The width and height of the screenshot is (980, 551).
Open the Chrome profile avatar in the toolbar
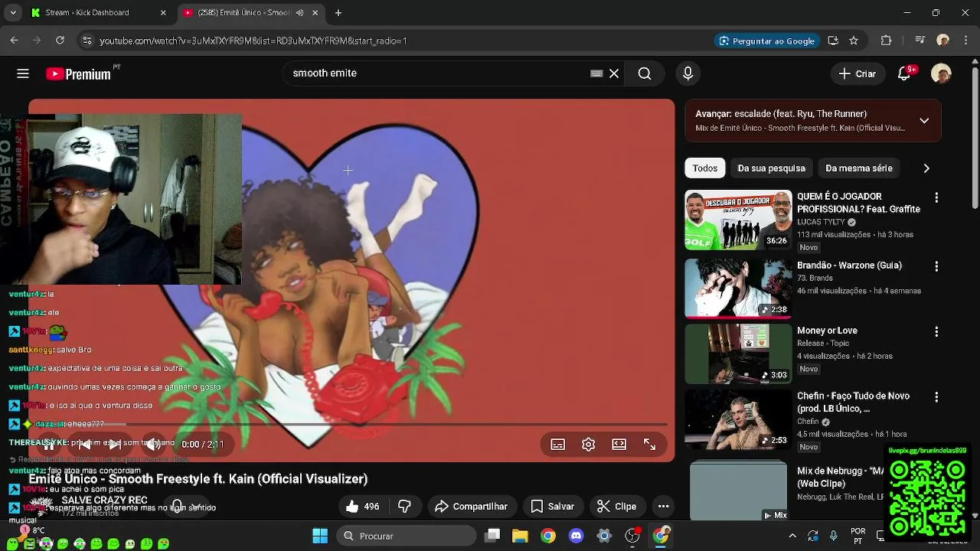tap(943, 41)
